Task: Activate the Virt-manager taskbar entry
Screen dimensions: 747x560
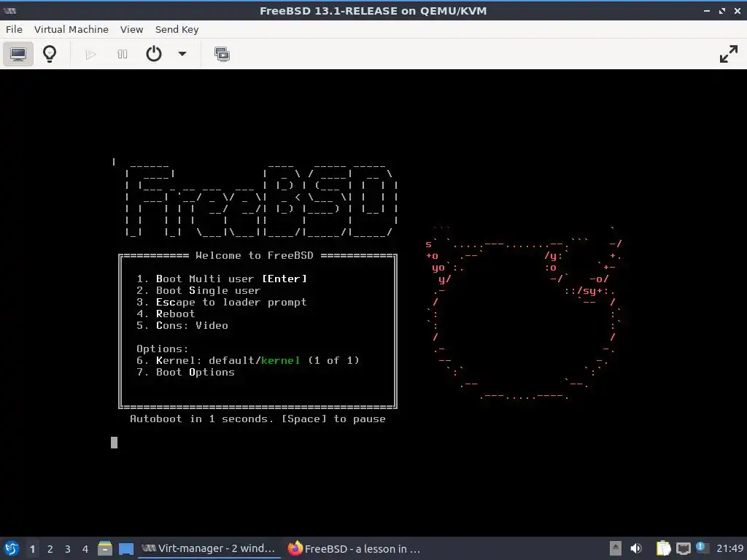Action: pos(209,548)
